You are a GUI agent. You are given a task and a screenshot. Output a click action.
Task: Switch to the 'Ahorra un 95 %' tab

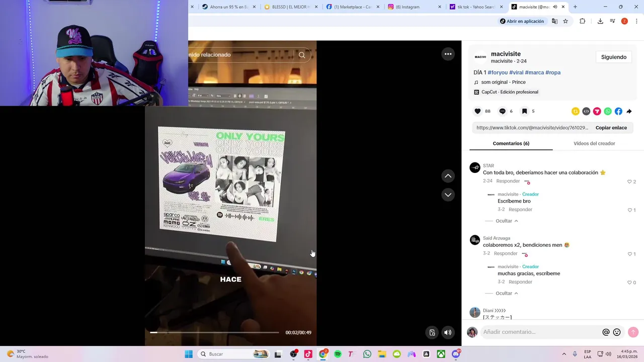pyautogui.click(x=229, y=7)
